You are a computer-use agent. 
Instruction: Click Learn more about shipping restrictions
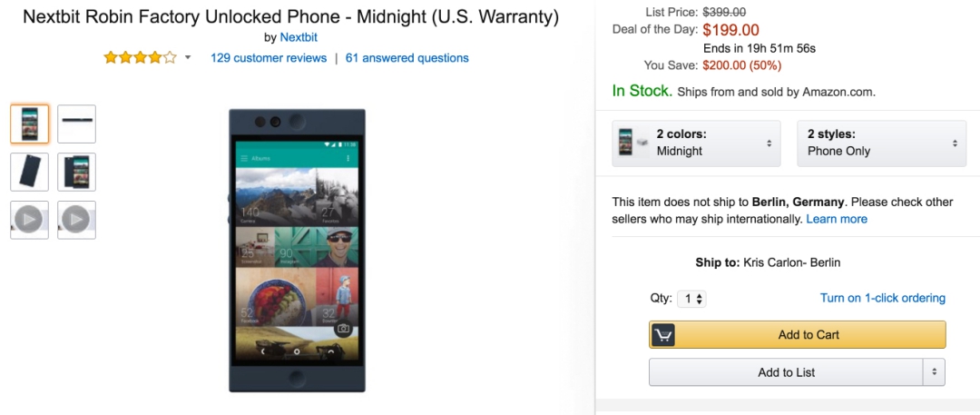(x=837, y=219)
